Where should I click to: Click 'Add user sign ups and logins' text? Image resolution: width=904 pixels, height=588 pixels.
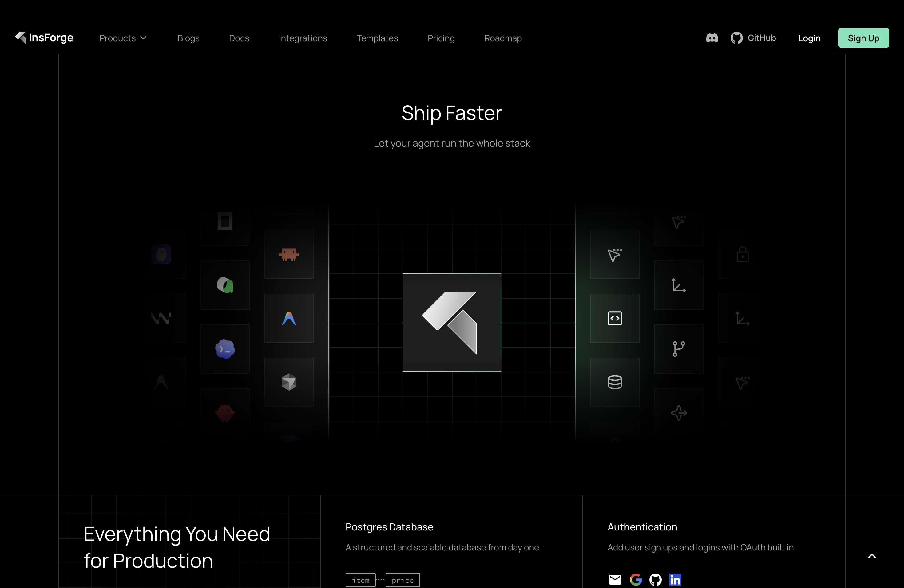[x=700, y=547]
